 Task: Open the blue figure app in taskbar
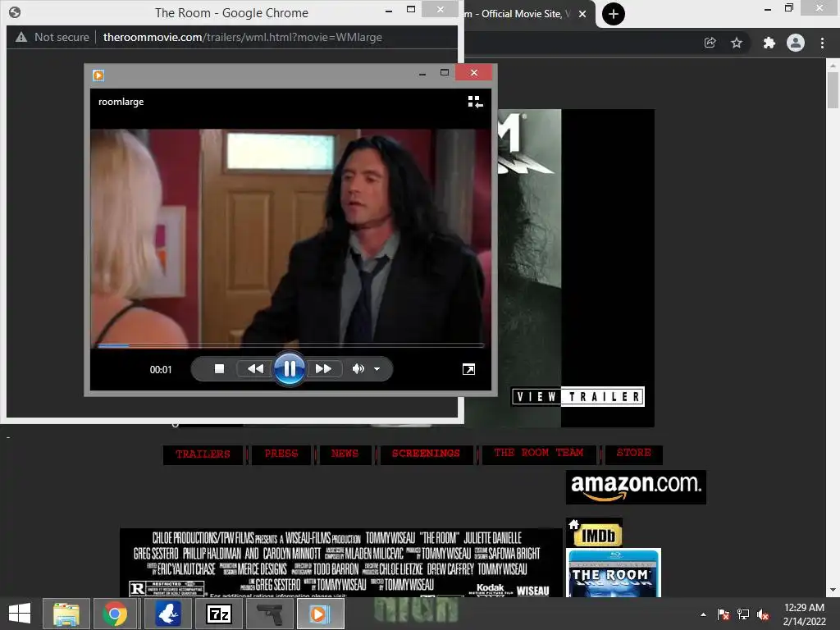167,614
